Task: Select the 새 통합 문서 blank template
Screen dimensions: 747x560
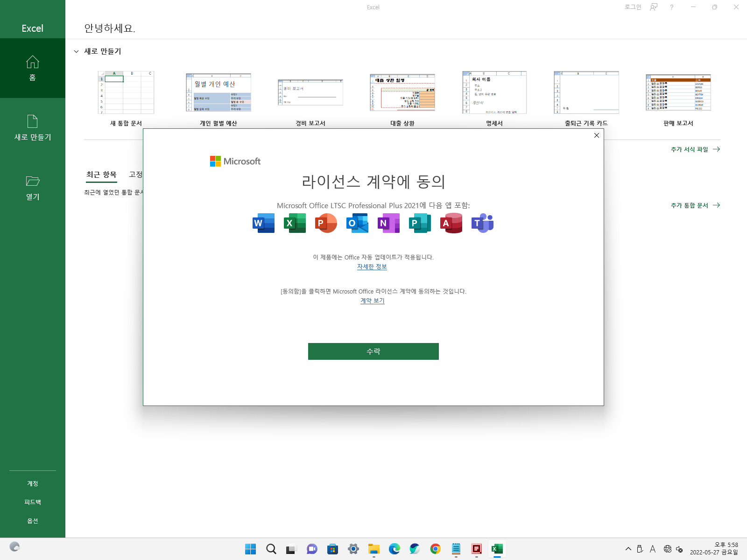Action: tap(126, 98)
